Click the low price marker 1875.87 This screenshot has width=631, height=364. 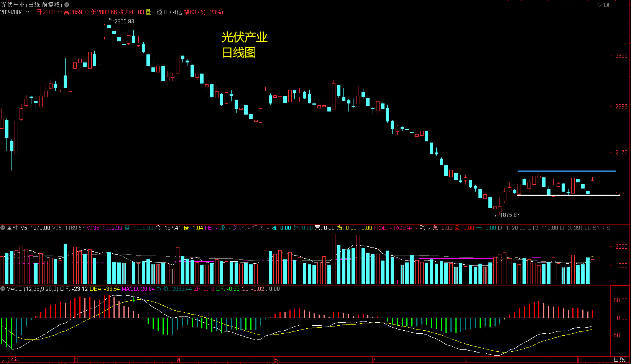[510, 215]
